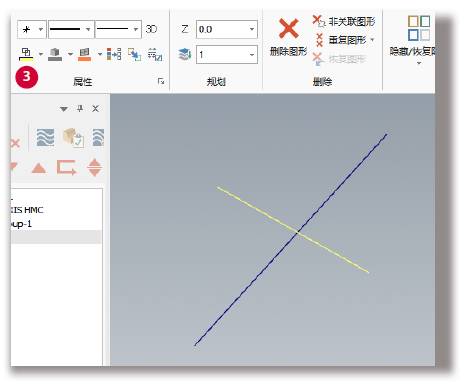Screen dimensions: 471x384
Task: Click the red X icon in panel toolbar
Action: [15, 143]
